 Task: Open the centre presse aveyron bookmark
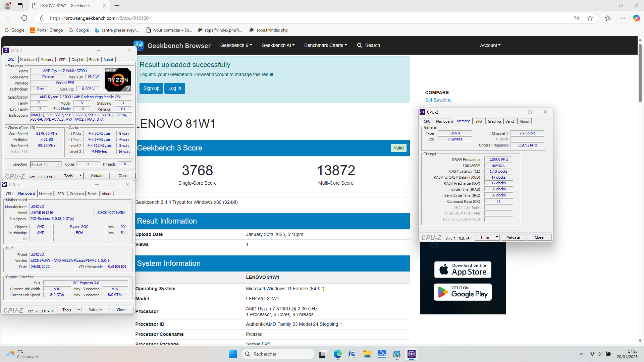tap(117, 30)
